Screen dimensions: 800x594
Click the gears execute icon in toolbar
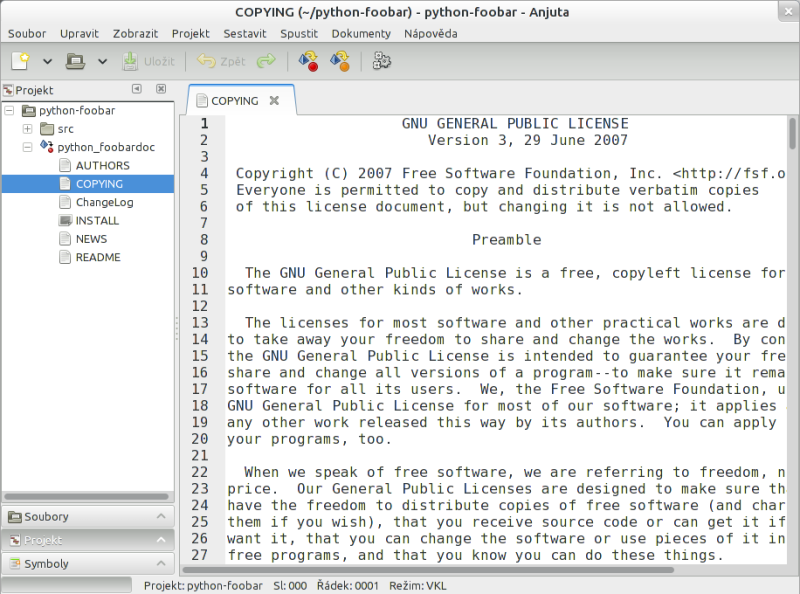pos(381,62)
